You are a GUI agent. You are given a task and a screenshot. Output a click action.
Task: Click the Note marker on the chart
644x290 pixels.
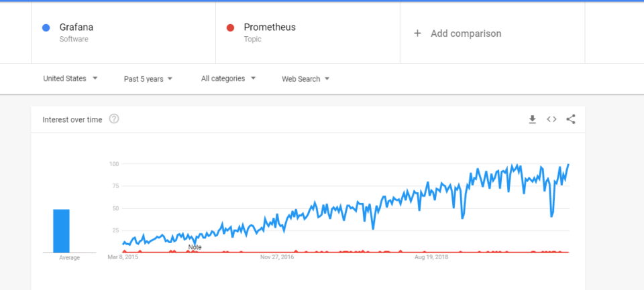(x=195, y=247)
